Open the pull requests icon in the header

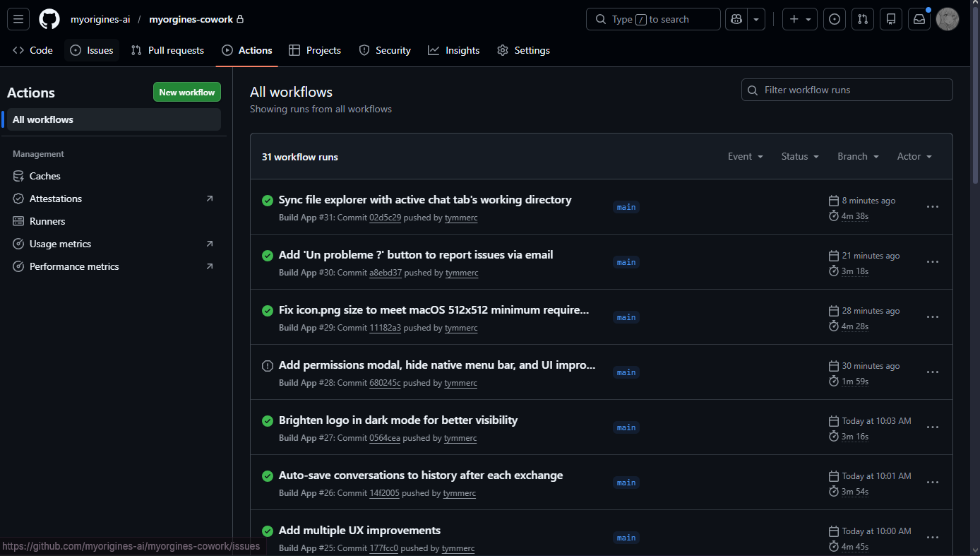point(863,19)
